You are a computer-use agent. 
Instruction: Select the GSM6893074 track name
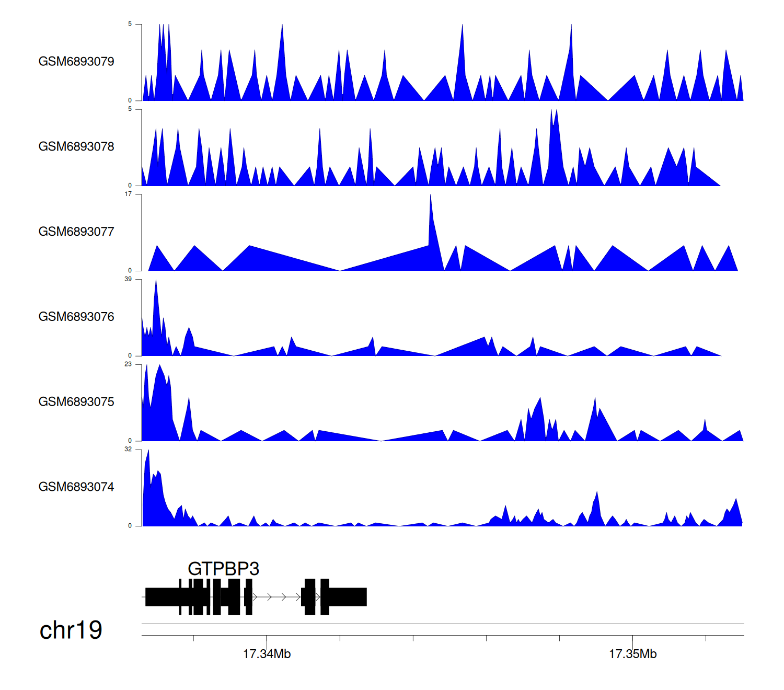(76, 487)
